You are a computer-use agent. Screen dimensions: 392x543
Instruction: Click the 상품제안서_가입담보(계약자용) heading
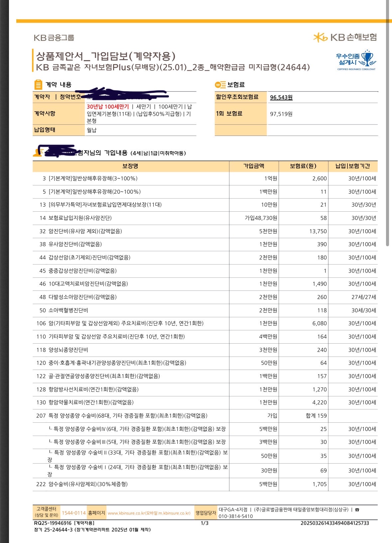coord(105,56)
